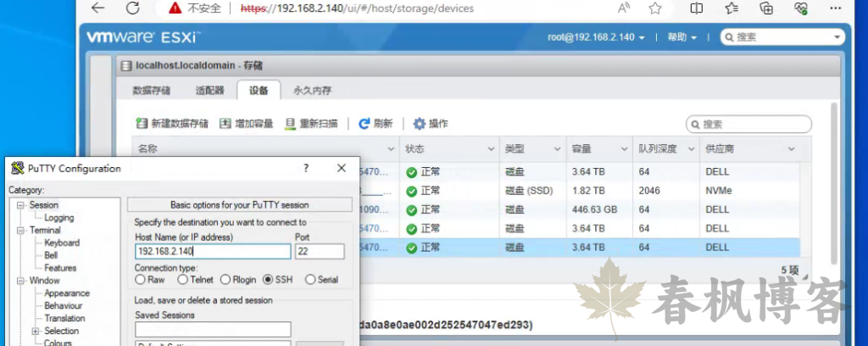Click the Host Name input field
This screenshot has height=346, width=868.
(x=213, y=252)
